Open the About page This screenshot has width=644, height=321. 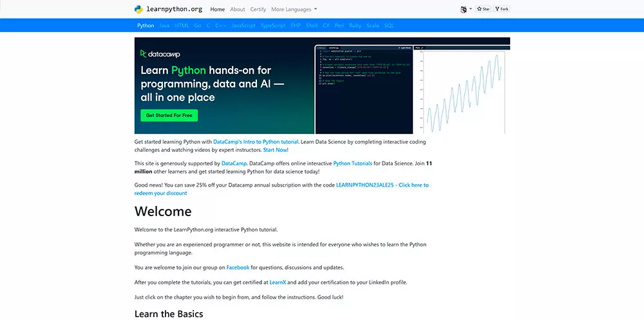point(238,9)
